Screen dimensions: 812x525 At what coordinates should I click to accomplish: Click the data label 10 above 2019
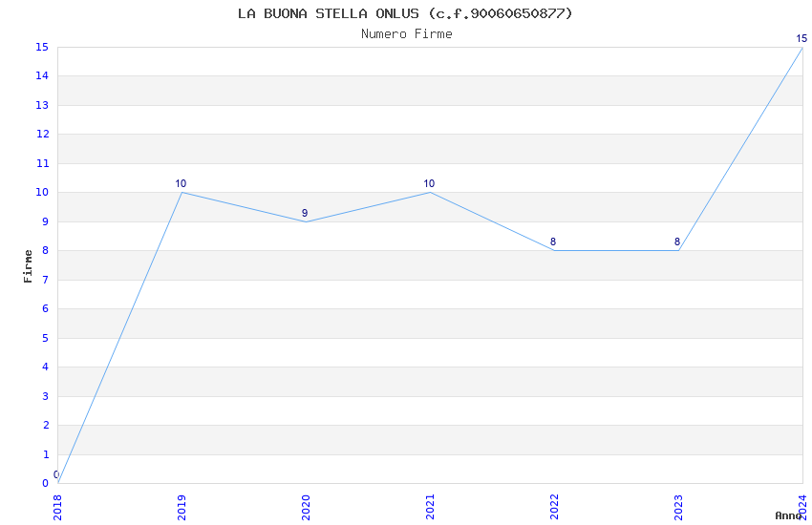[181, 183]
